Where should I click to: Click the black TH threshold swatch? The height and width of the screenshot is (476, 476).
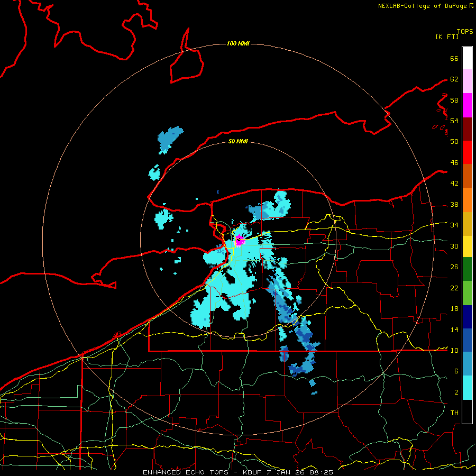point(467,411)
